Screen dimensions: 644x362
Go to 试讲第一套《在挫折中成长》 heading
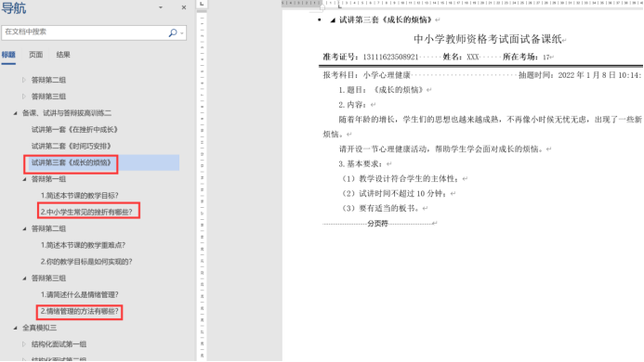(x=74, y=130)
